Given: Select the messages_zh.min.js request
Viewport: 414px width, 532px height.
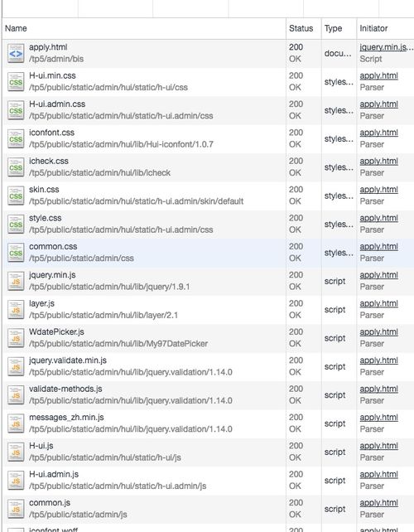Looking at the screenshot, I should (x=208, y=423).
